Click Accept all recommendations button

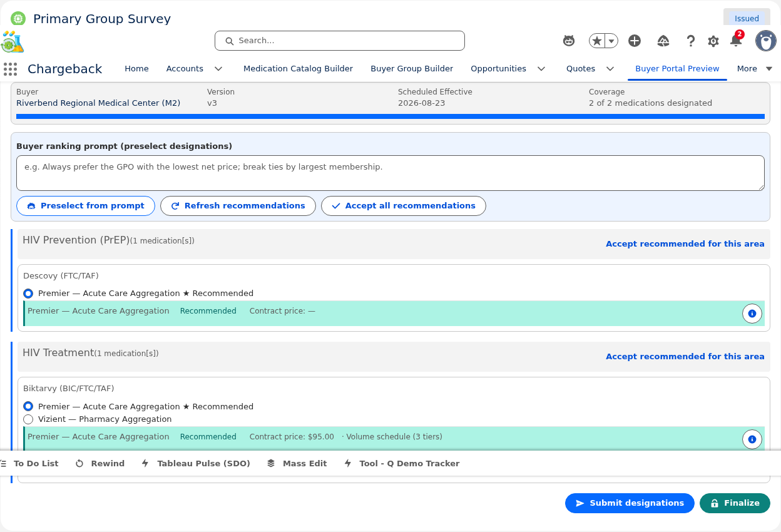coord(404,206)
